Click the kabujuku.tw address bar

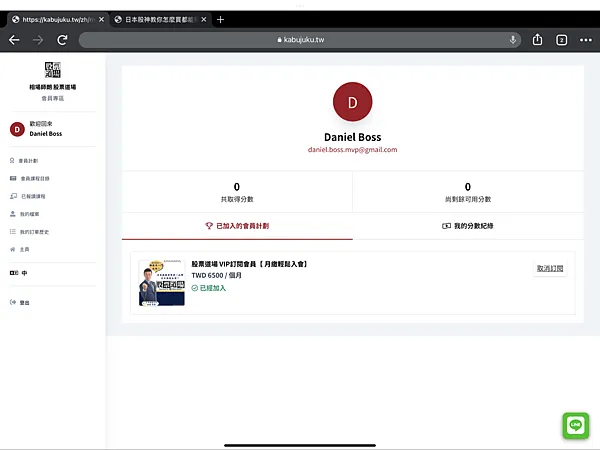[300, 40]
